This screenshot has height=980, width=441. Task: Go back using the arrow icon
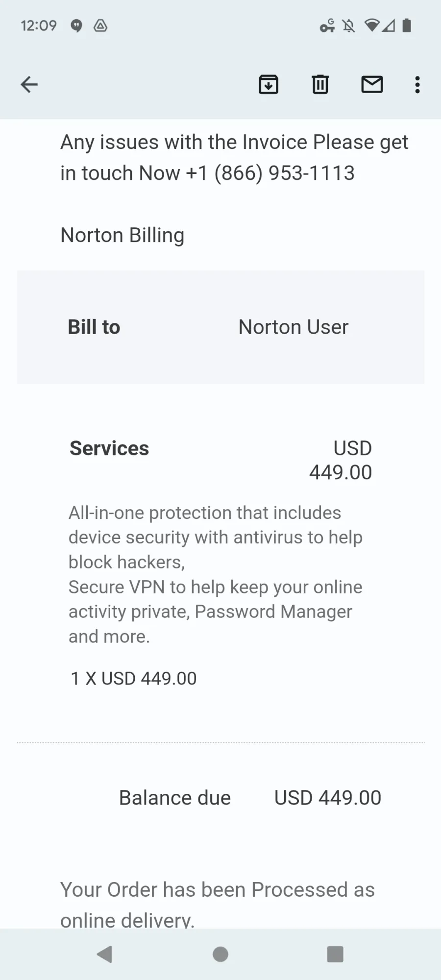[29, 85]
